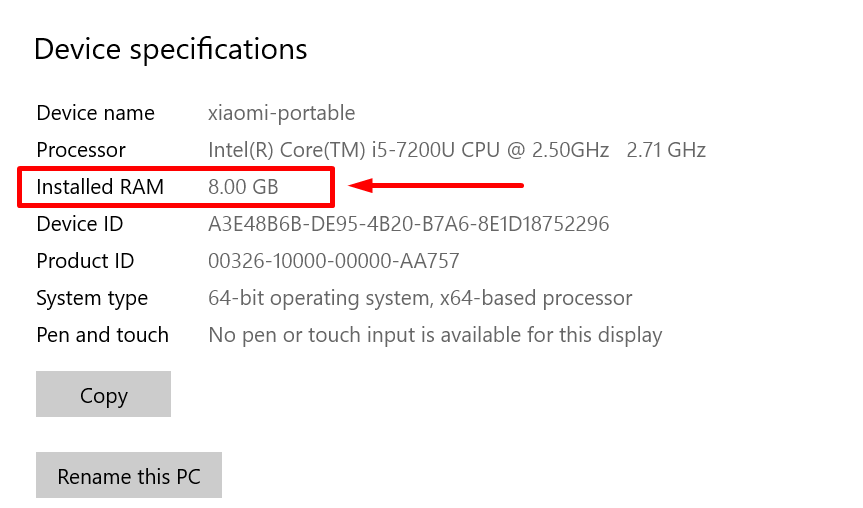Image resolution: width=863 pixels, height=508 pixels.
Task: Select the Pen and touch label
Action: 102,335
